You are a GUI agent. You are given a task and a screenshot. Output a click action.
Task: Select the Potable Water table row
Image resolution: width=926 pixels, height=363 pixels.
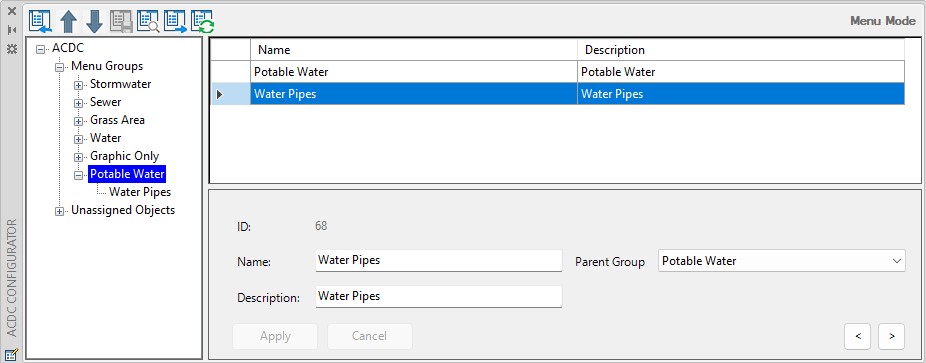pyautogui.click(x=557, y=72)
